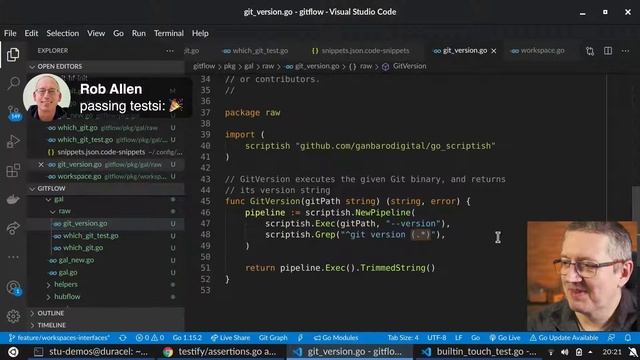Expand the hubflow folder

click(48, 297)
